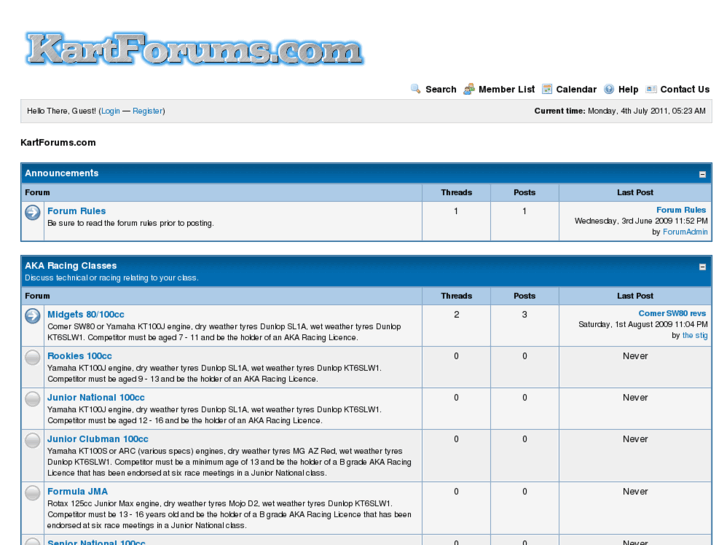Open the Comer SW80 revs last post
The width and height of the screenshot is (727, 545).
(672, 313)
